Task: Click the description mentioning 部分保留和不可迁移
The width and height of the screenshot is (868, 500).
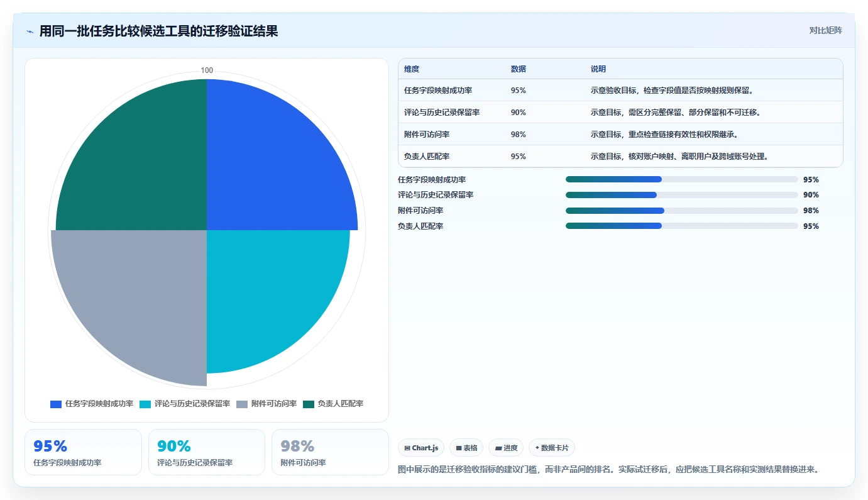Action: click(676, 113)
